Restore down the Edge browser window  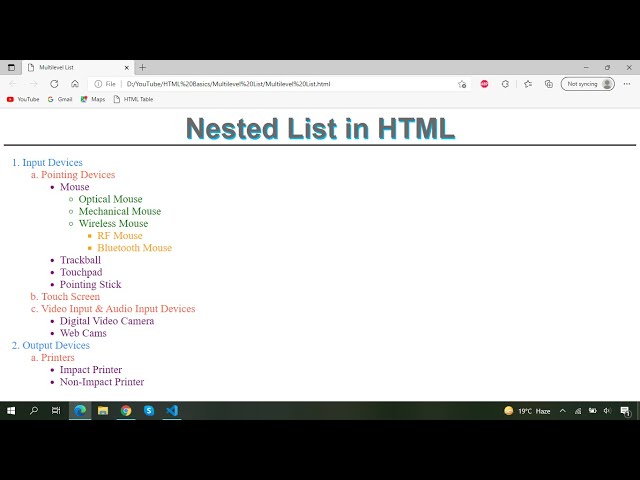(x=608, y=67)
